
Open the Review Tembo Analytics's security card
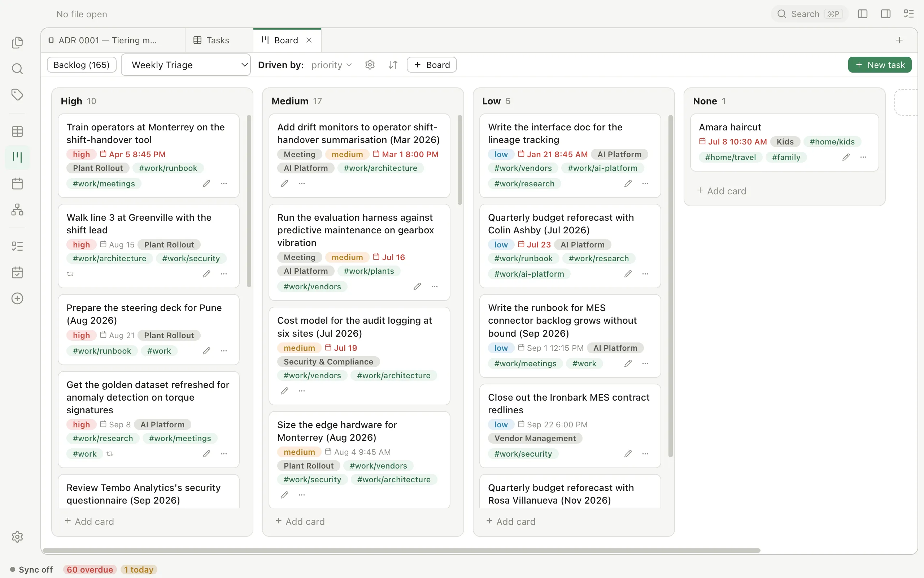(149, 492)
